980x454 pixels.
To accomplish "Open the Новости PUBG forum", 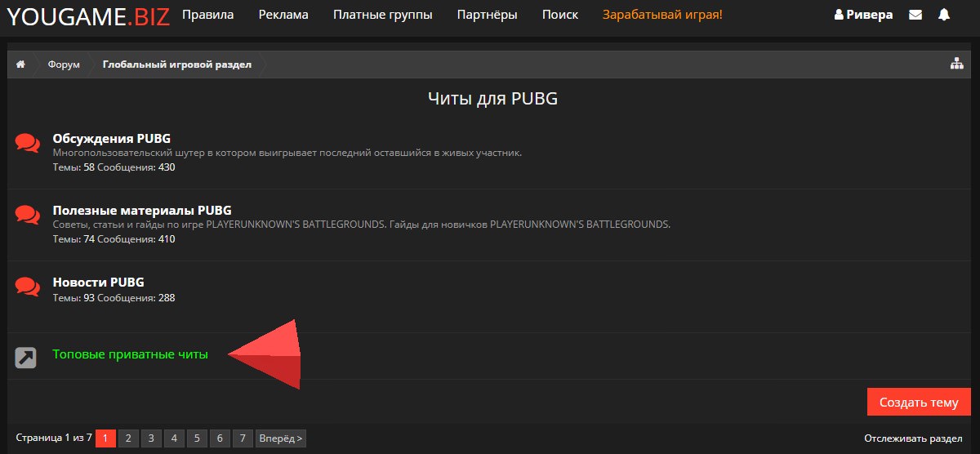I will point(99,282).
